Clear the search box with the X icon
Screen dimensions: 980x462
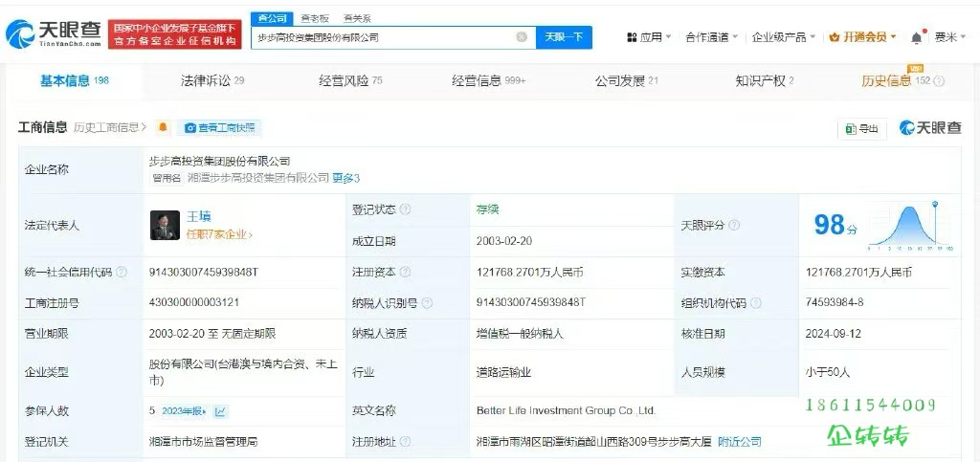click(522, 37)
